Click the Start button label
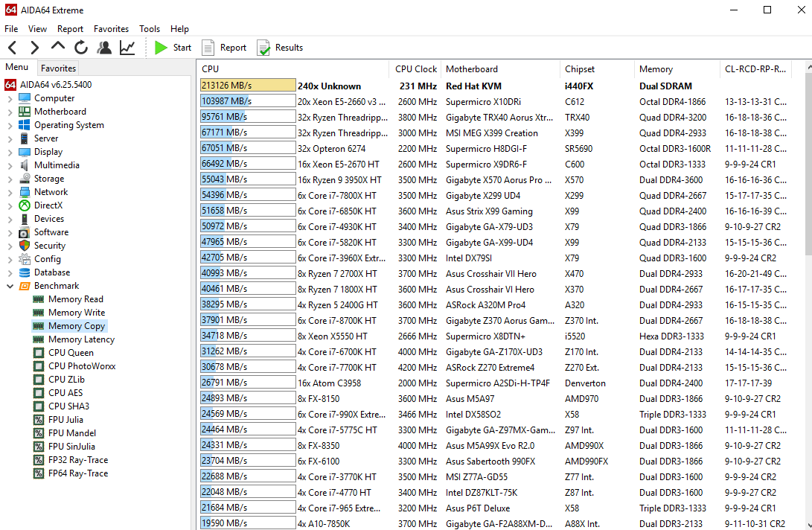812x530 pixels. tap(182, 48)
